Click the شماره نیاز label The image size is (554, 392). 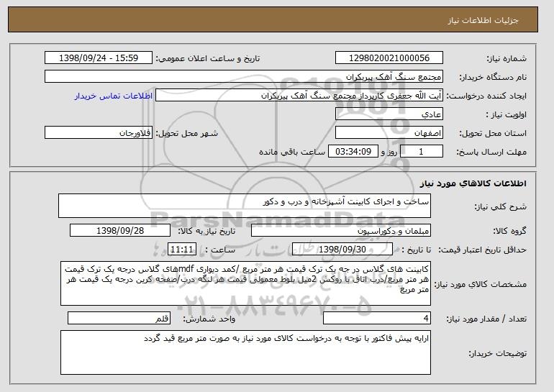point(507,58)
